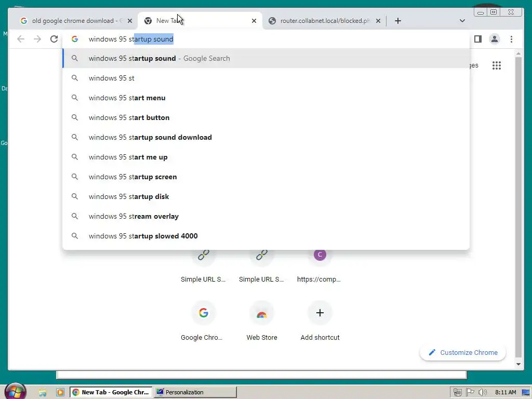This screenshot has height=399, width=532.
Task: Choose suggestion 'windows 95 start menu'
Action: (267, 98)
